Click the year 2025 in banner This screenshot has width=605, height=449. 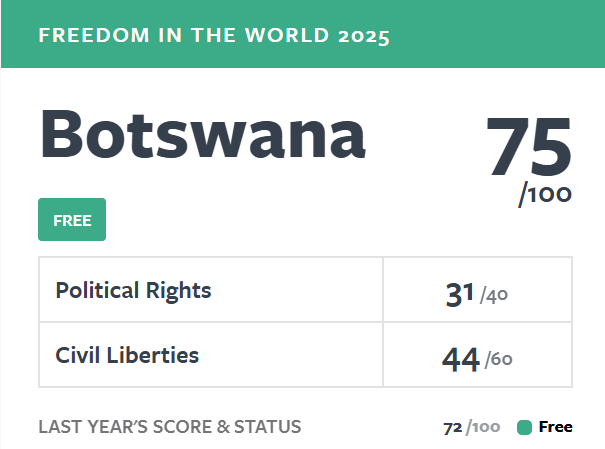coord(363,36)
